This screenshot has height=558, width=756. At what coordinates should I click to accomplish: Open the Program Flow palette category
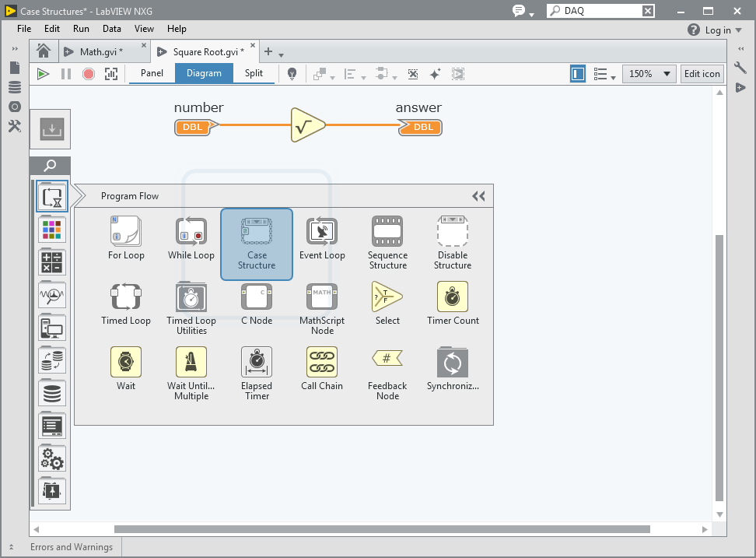click(x=52, y=197)
